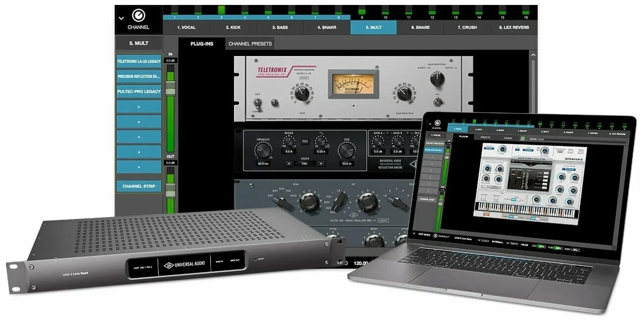Image resolution: width=644 pixels, height=323 pixels.
Task: Open the TELETRONIX LA-2A LEGACY insert slot
Action: tap(139, 61)
